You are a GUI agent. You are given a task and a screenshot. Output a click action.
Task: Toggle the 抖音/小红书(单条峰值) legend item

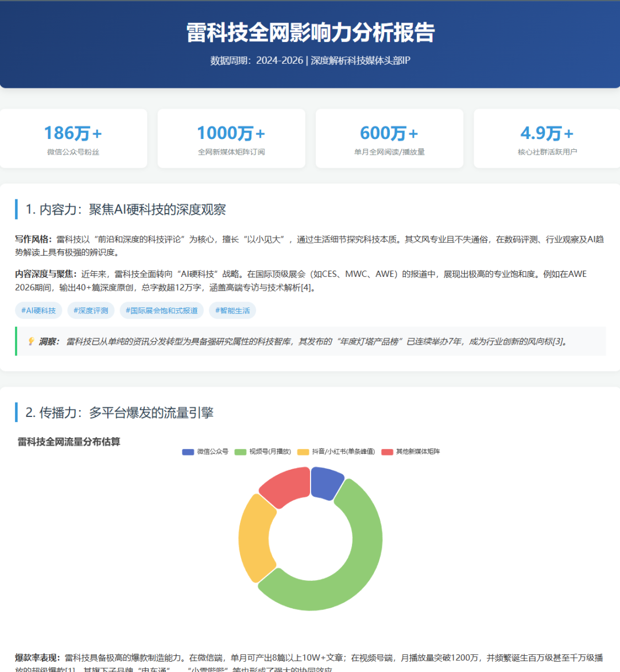tap(336, 451)
